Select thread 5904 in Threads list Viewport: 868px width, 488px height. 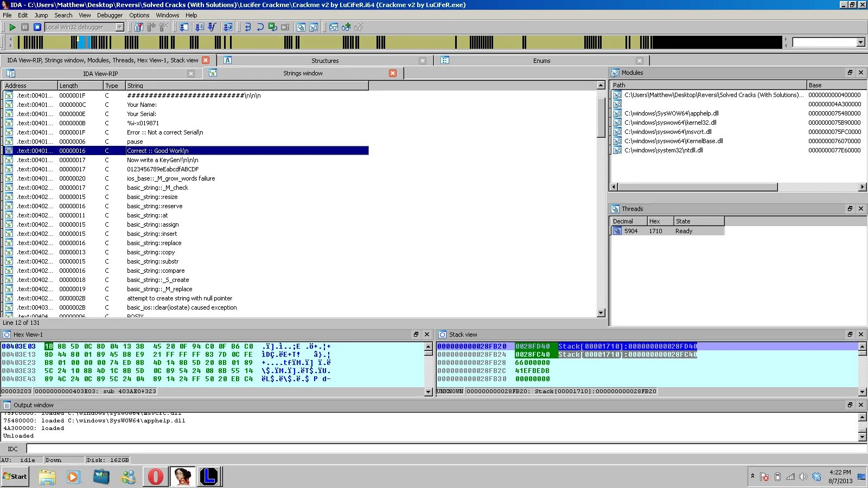pyautogui.click(x=667, y=231)
